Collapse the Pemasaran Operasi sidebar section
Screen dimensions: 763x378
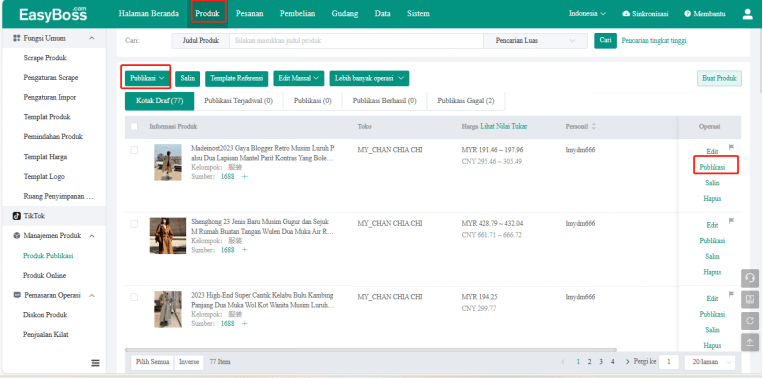(x=91, y=295)
